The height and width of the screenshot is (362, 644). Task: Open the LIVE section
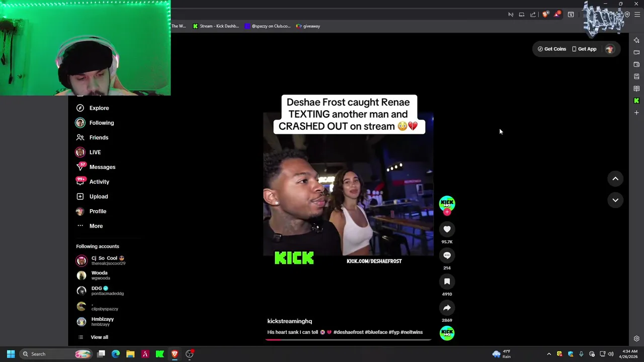(89, 152)
